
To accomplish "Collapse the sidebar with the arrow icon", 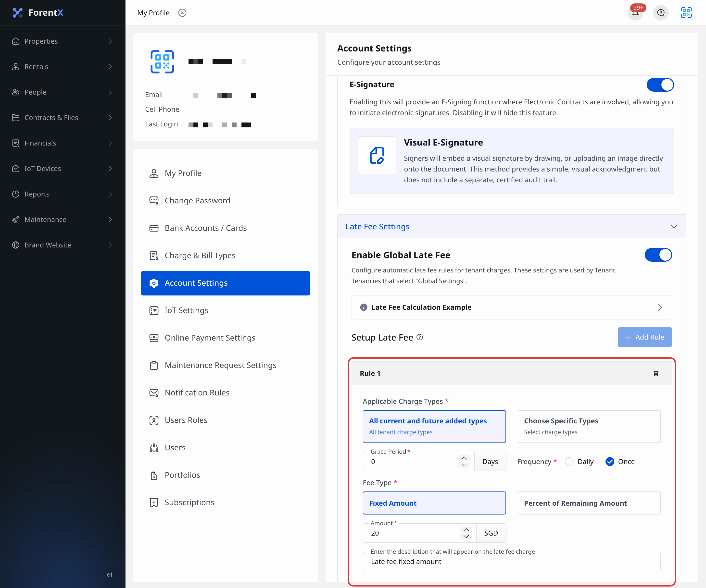I will pos(109,575).
